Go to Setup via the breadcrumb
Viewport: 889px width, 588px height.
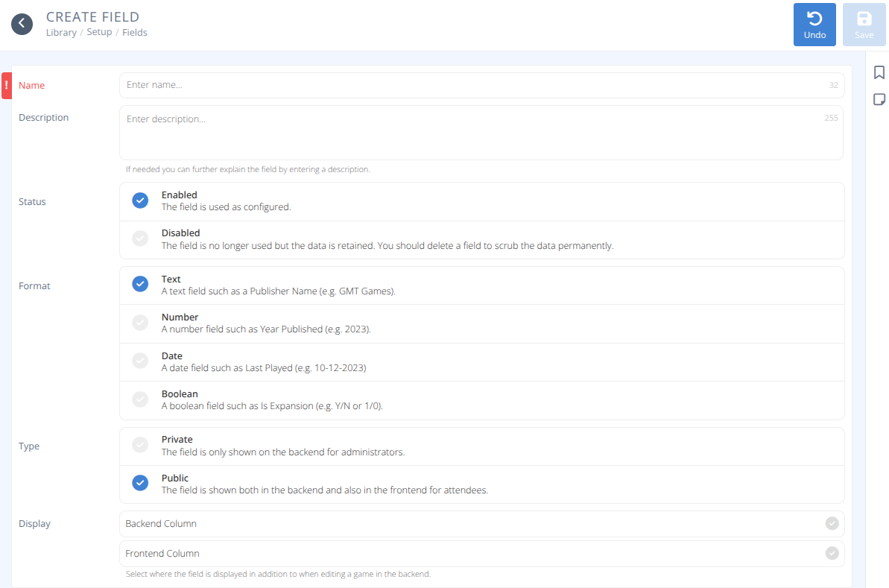click(99, 32)
